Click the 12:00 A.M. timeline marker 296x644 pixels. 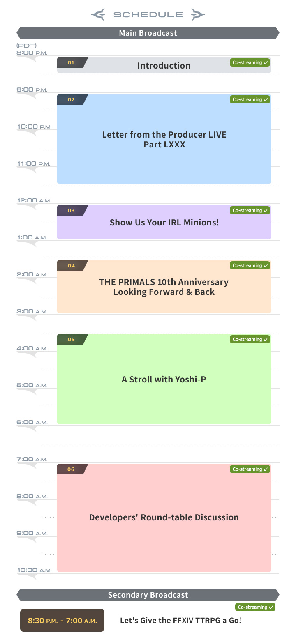point(34,201)
